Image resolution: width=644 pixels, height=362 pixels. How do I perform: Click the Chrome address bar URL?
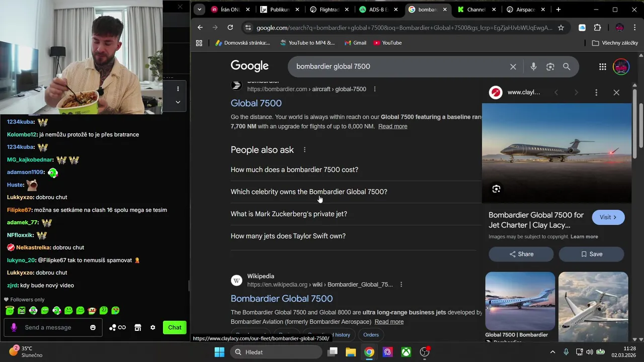tap(404, 28)
